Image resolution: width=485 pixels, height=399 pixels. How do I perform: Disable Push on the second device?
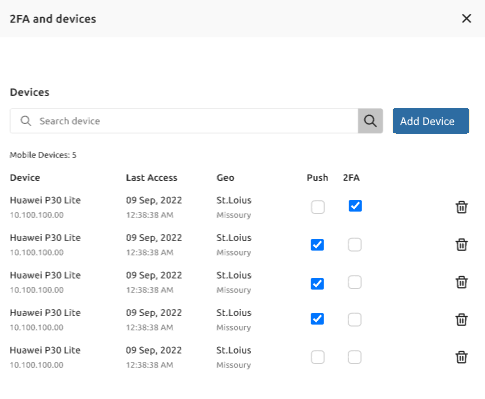coord(317,245)
